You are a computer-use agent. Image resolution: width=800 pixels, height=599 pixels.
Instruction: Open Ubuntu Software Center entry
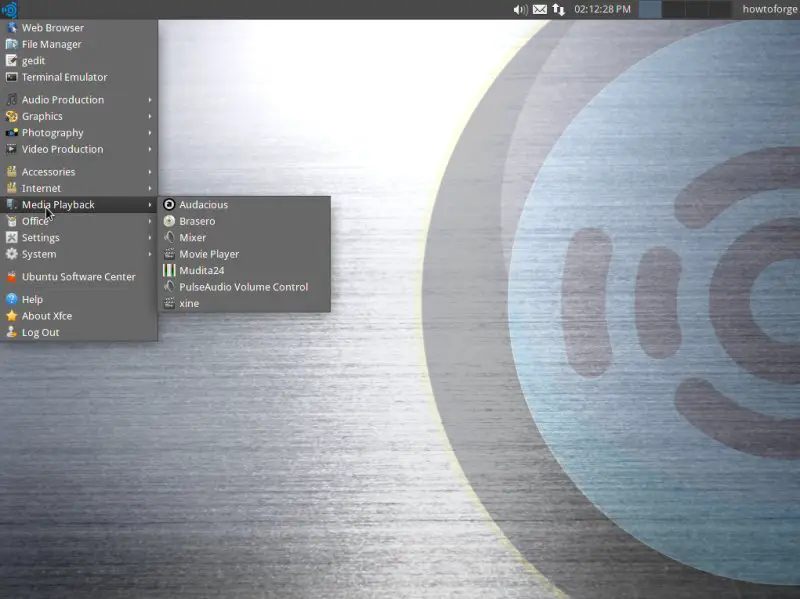[x=79, y=277]
